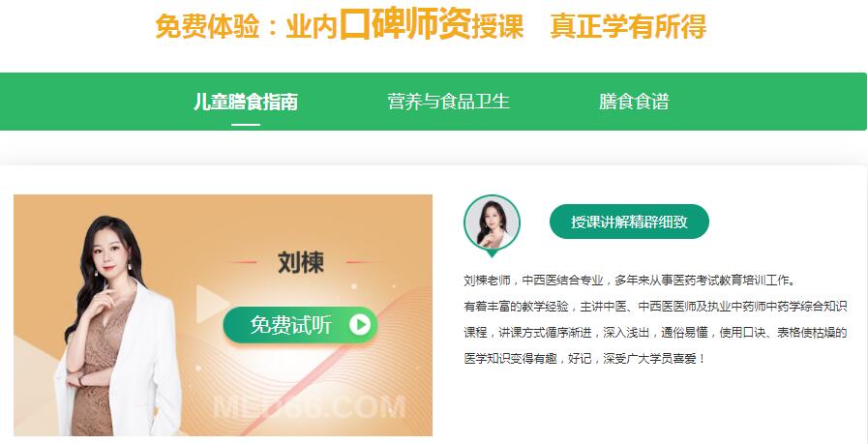Viewport: 868px width, 444px height.
Task: Click the white underline beneath 儿童膳食指南
Action: click(x=246, y=125)
